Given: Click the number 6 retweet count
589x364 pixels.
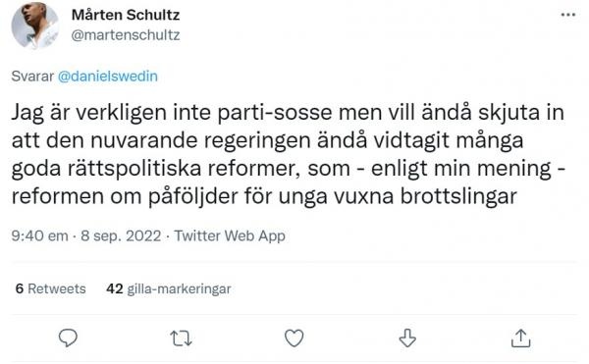Looking at the screenshot, I should tap(20, 288).
